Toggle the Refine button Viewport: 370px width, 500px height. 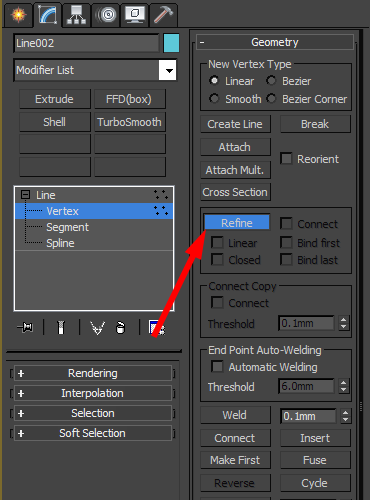point(237,222)
